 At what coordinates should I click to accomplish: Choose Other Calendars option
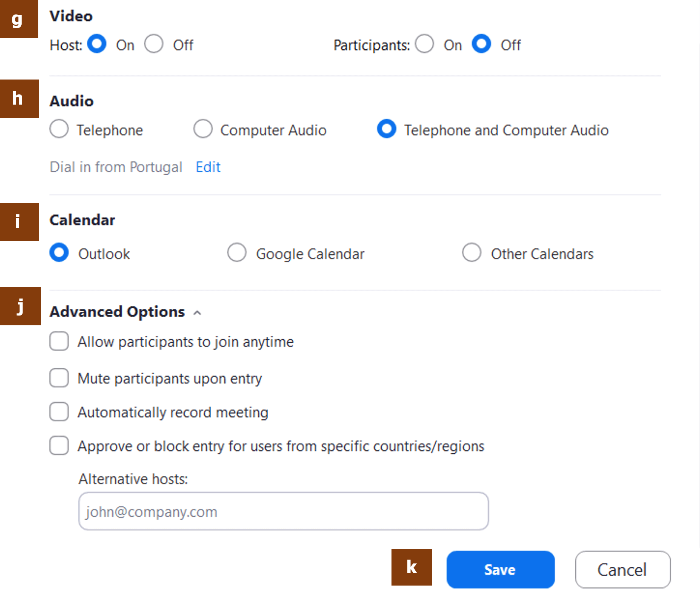[472, 253]
